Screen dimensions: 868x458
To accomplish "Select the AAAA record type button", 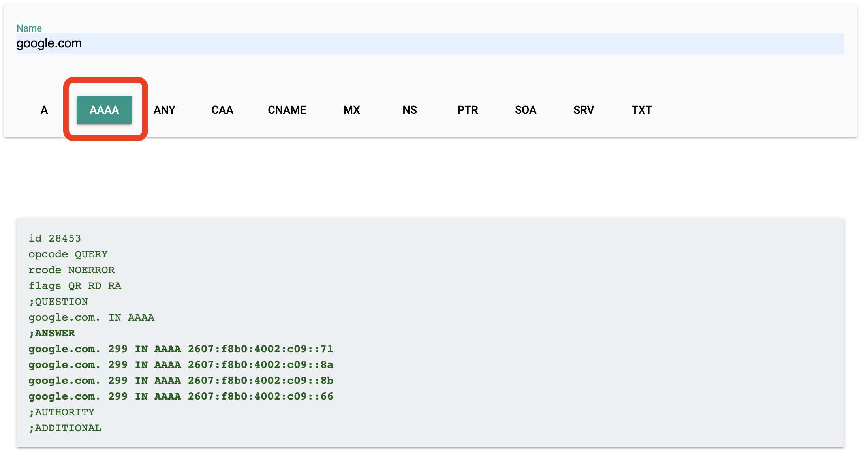I will (104, 110).
